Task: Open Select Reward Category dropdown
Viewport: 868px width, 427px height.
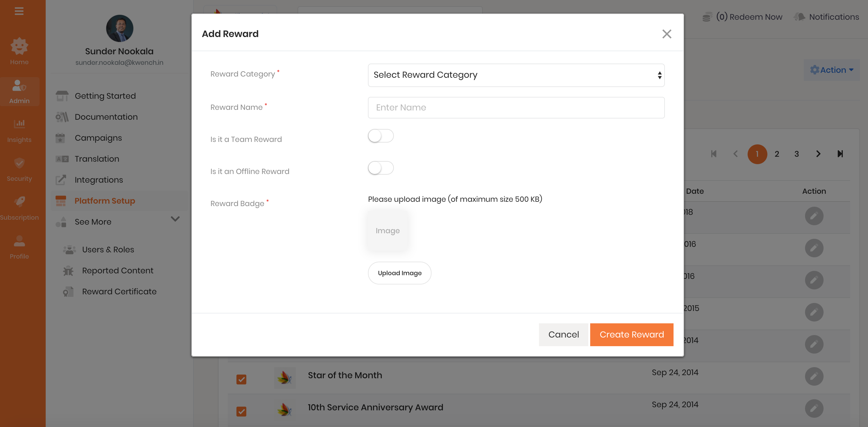Action: pyautogui.click(x=516, y=75)
